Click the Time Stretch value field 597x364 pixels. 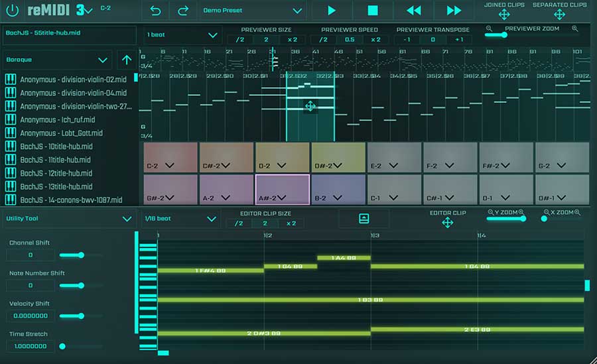(x=31, y=347)
